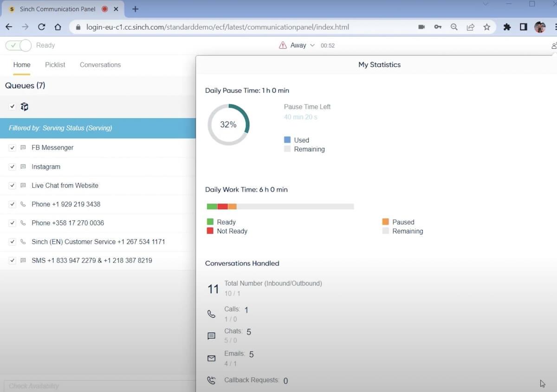Switch to the Conversations tab
This screenshot has height=392, width=557.
click(100, 65)
